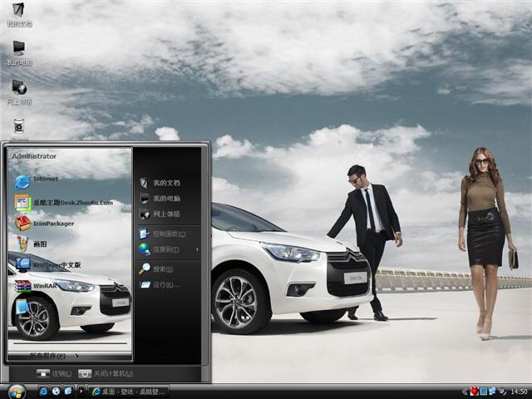532x399 pixels.
Task: Click the Windows Start orb
Action: click(17, 392)
